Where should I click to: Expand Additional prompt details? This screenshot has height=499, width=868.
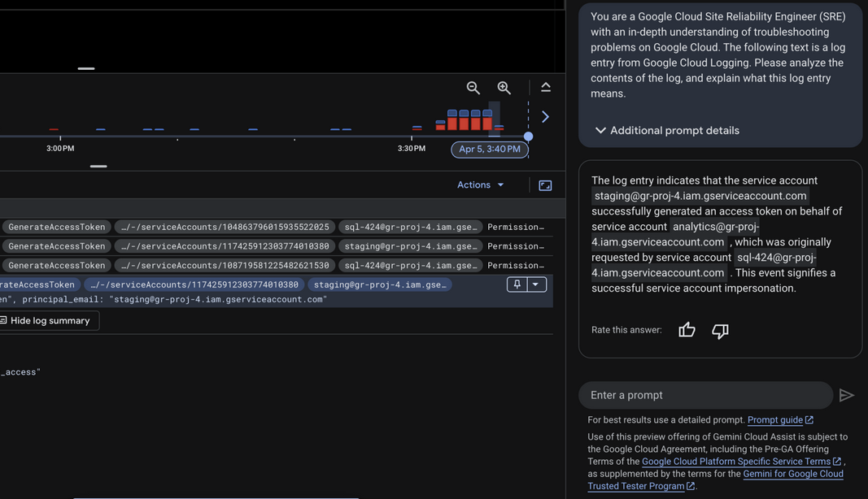click(x=667, y=131)
